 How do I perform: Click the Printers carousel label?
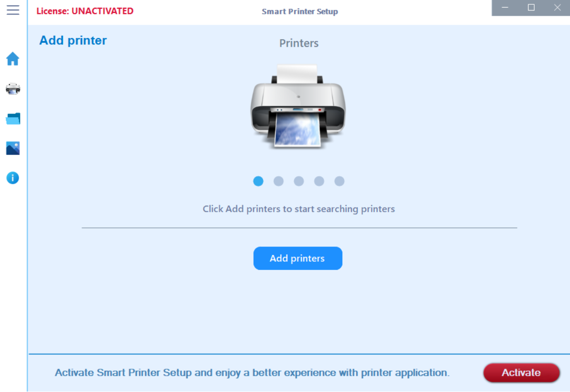[299, 43]
